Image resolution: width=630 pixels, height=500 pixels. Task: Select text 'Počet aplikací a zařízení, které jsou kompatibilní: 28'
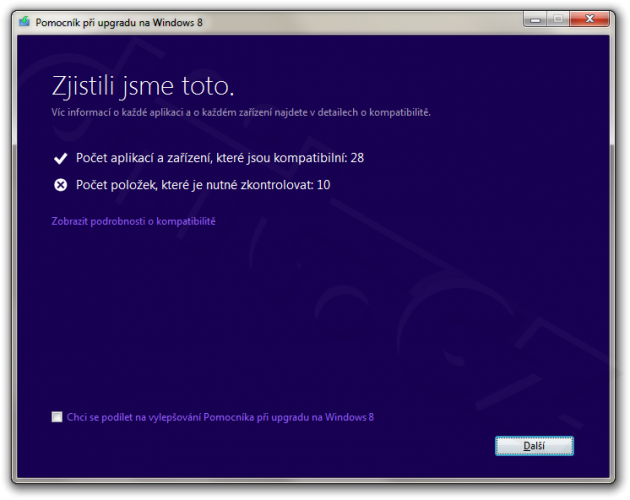(220, 158)
